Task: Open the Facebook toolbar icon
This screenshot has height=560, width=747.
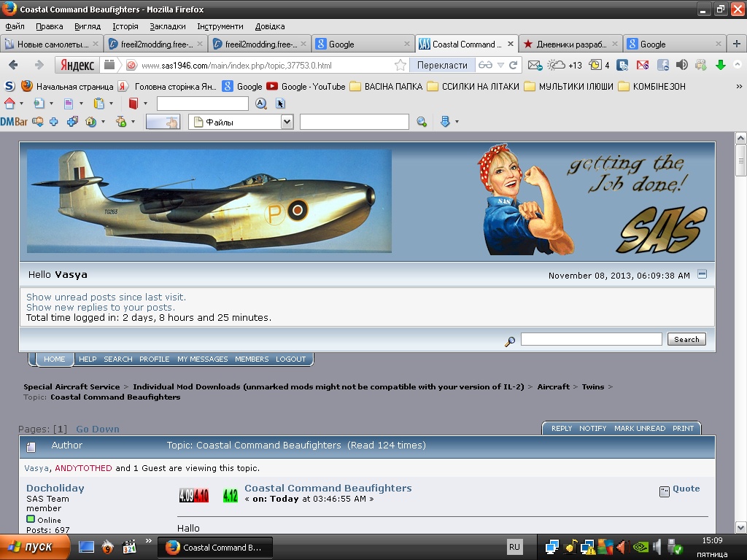Action: 662,65
